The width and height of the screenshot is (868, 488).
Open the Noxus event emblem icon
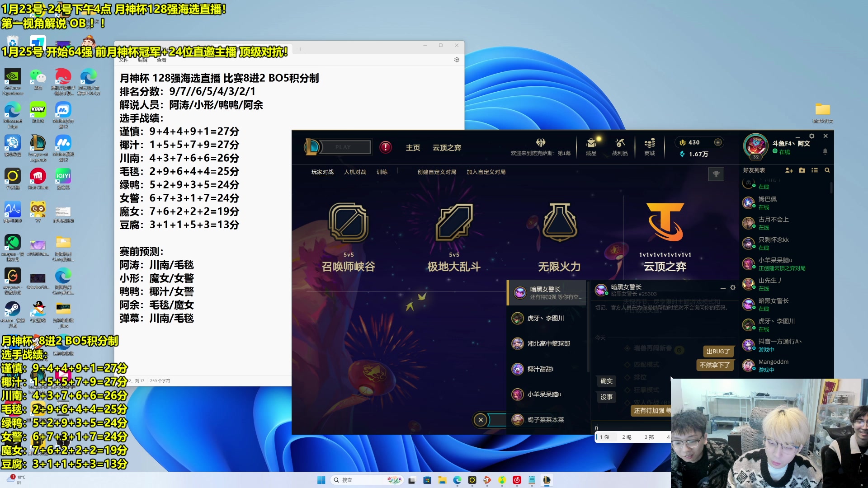[x=541, y=143]
